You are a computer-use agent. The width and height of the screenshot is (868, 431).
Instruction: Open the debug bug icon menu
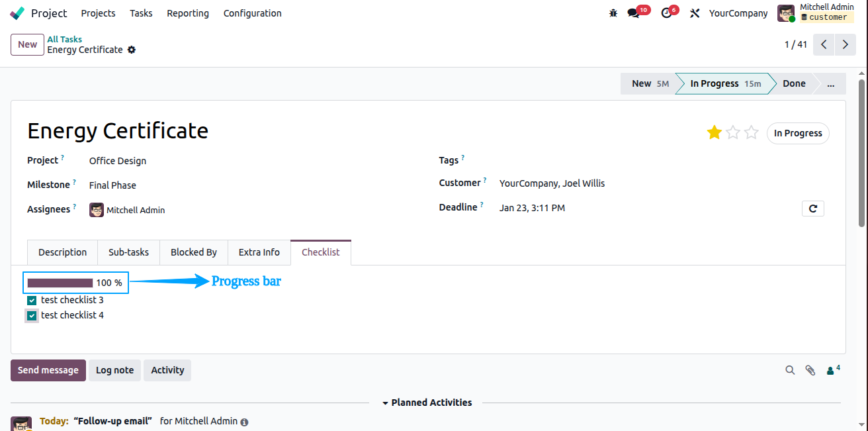point(613,13)
